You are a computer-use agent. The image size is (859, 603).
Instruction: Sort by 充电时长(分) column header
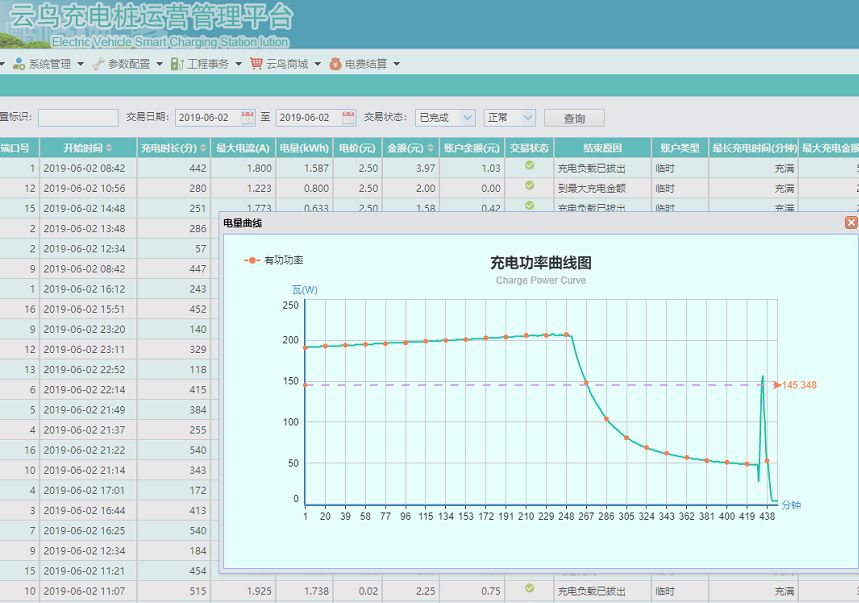(x=174, y=148)
